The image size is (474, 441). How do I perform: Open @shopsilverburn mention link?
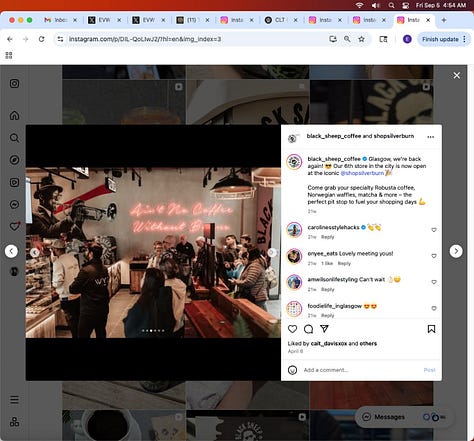pos(362,173)
